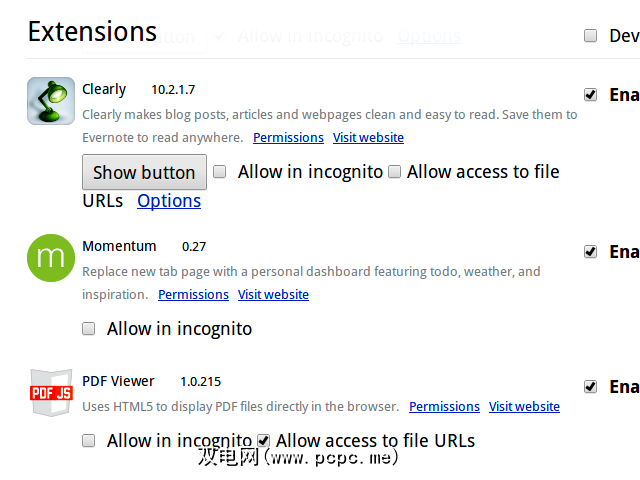
Task: Check Allow access to file URLs for Clearly
Action: [395, 172]
